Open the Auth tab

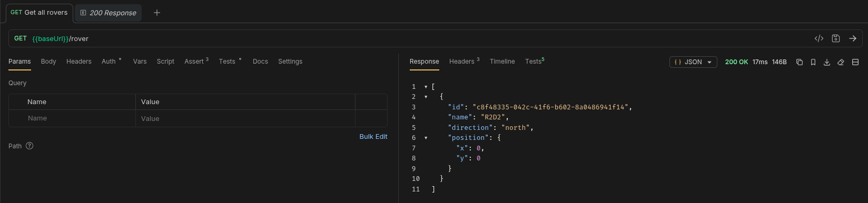point(108,62)
